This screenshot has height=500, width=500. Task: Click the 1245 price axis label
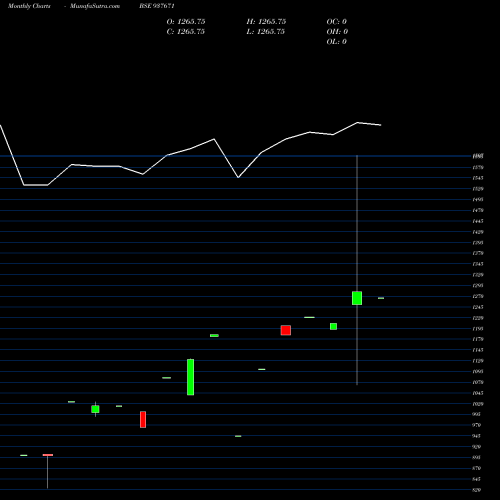coord(478,307)
